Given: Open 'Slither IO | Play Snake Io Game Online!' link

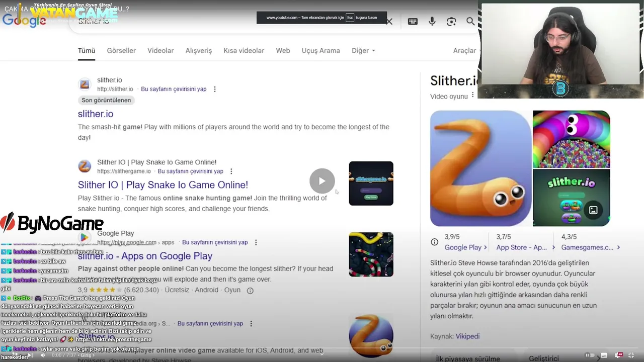Looking at the screenshot, I should click(x=163, y=185).
